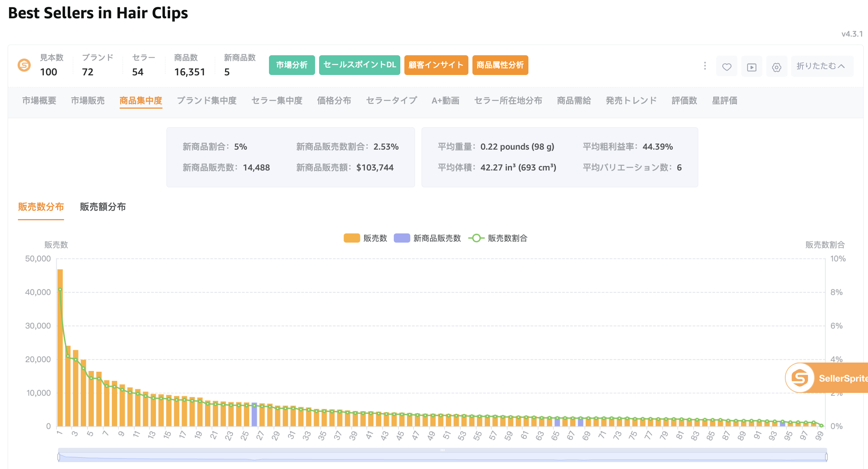Switch to A+動画 tab
The height and width of the screenshot is (469, 868).
445,101
